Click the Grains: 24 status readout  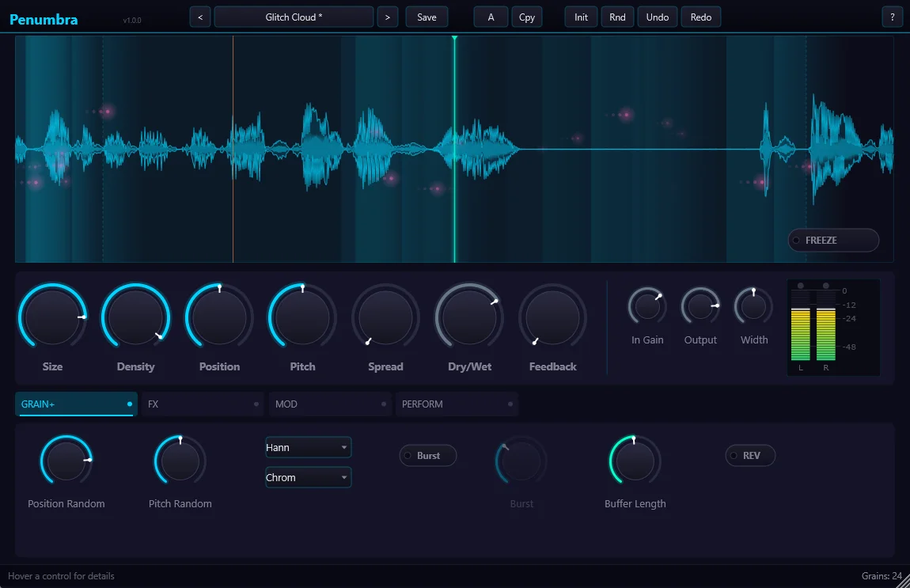tap(882, 576)
